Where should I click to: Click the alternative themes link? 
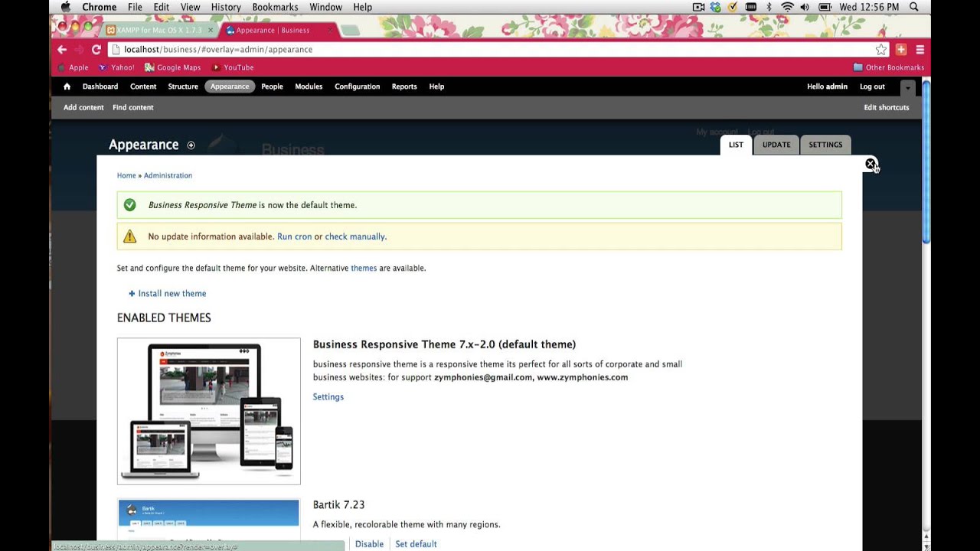point(364,268)
